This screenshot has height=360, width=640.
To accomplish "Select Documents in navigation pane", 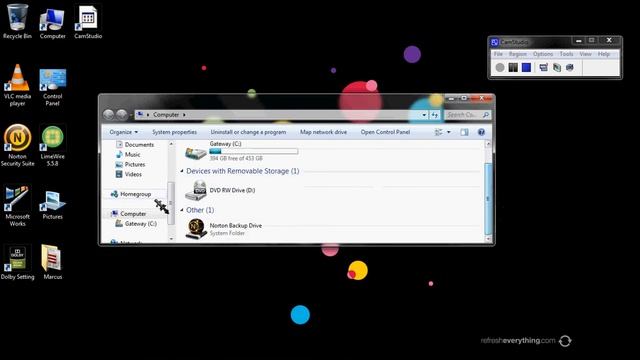I will coord(135,144).
